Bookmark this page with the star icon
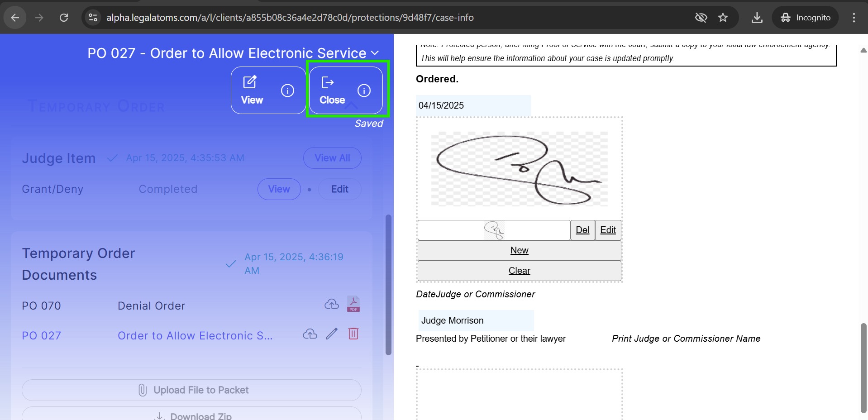The image size is (868, 420). pyautogui.click(x=723, y=18)
